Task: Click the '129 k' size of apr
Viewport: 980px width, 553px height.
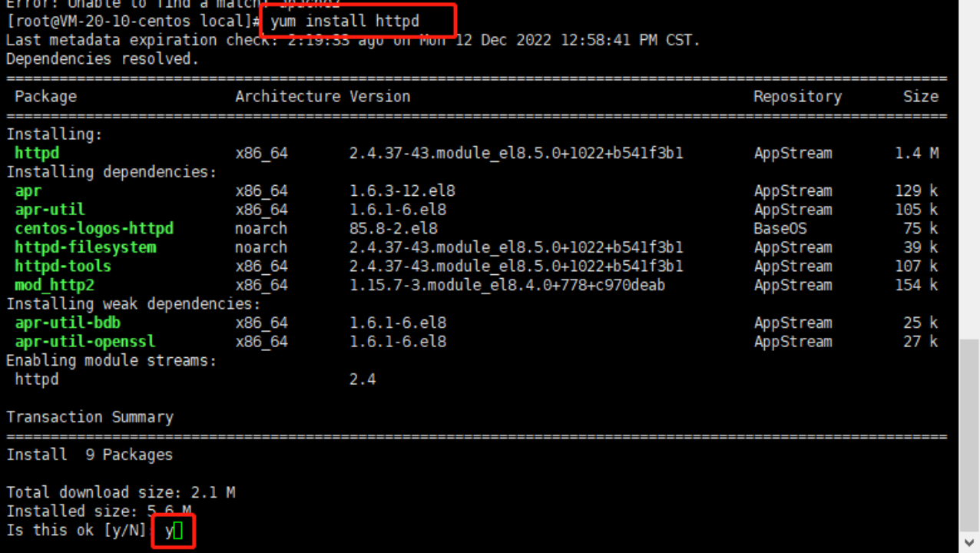Action: (916, 191)
